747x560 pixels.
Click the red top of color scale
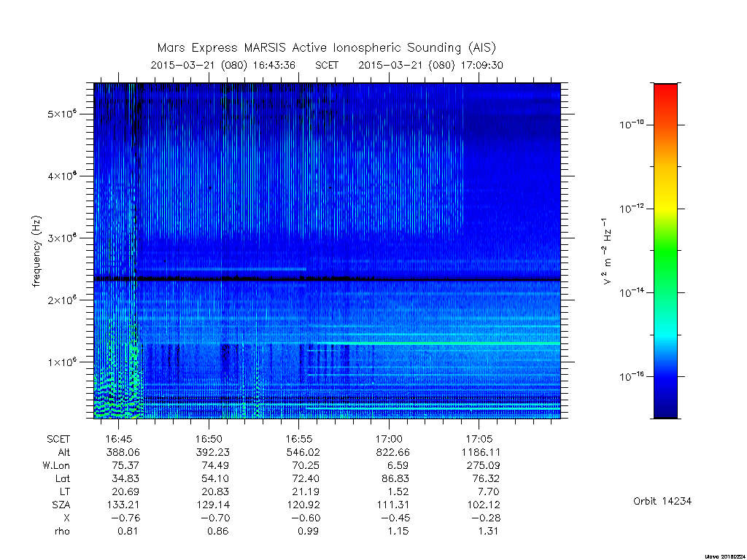pyautogui.click(x=665, y=93)
